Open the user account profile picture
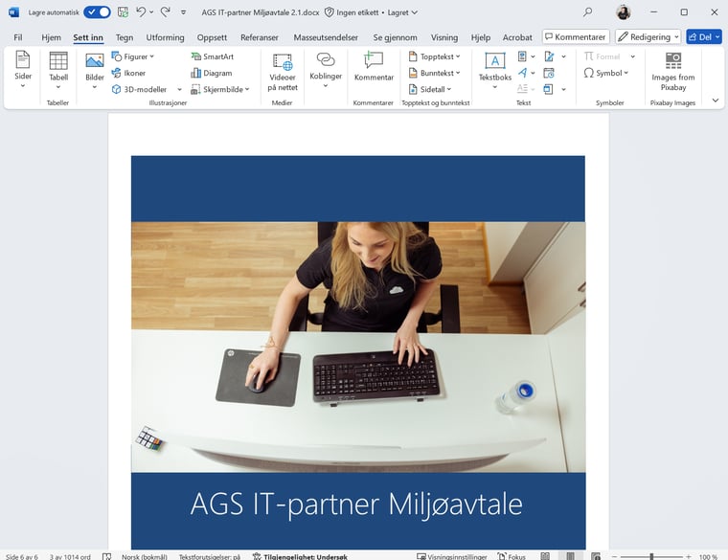This screenshot has width=728, height=560. coord(623,12)
